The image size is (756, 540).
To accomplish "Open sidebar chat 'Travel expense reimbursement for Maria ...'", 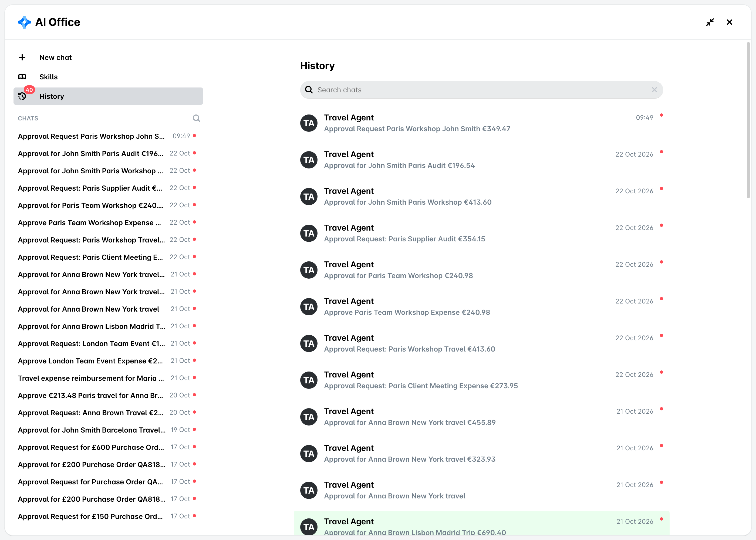I will click(x=108, y=378).
